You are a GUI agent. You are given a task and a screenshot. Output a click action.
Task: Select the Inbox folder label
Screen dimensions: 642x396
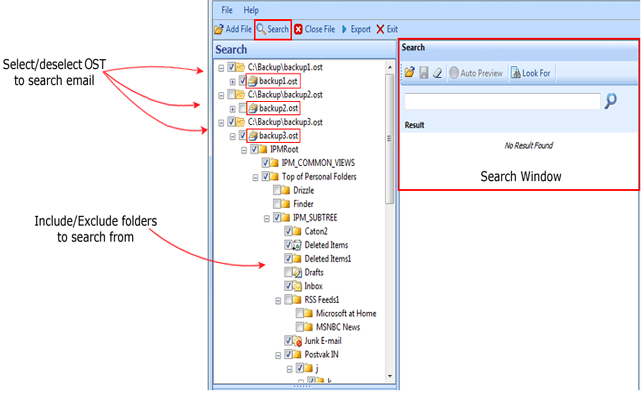[313, 286]
